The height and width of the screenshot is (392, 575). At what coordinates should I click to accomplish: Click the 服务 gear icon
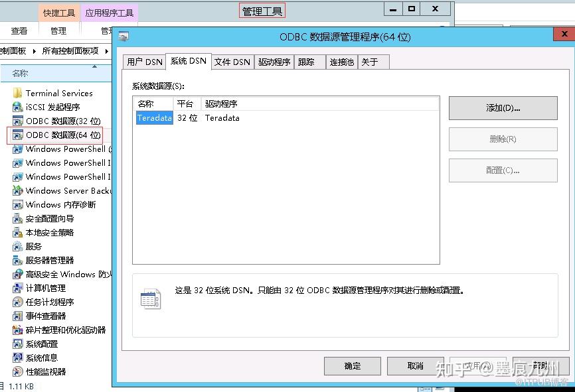tap(17, 247)
